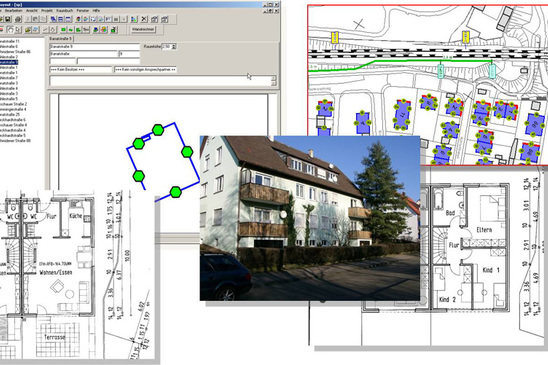Click the open folder icon in second toolbar row
Viewport: 548px width, 365px height.
(28, 30)
